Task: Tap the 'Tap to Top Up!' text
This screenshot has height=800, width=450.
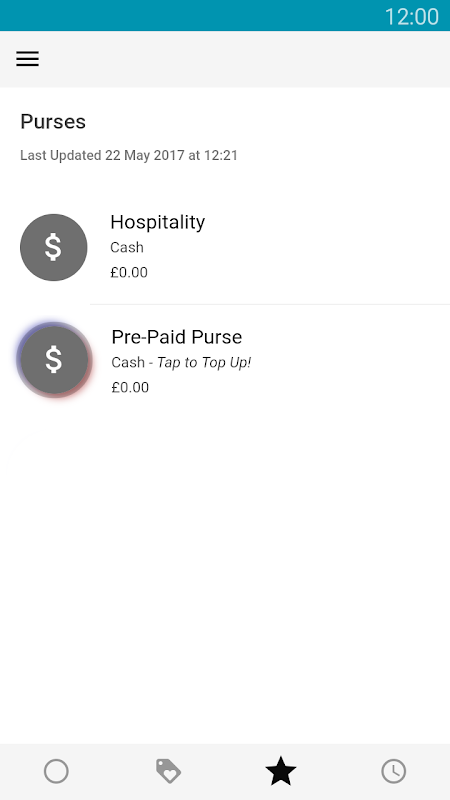Action: (x=204, y=362)
